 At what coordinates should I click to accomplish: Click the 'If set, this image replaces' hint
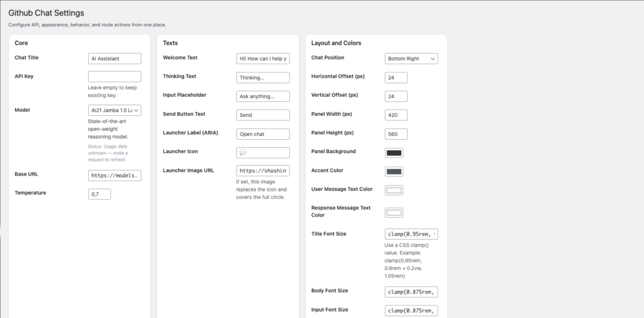click(262, 190)
